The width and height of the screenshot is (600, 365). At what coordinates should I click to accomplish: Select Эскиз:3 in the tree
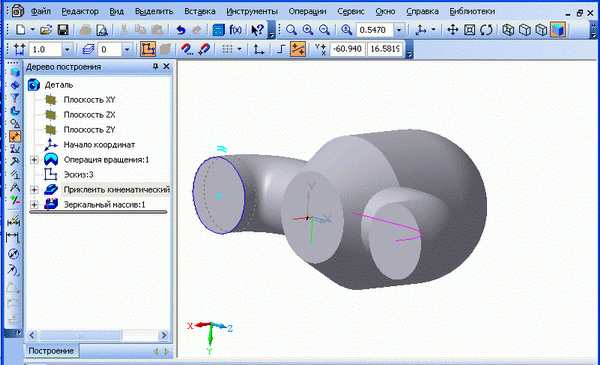click(78, 175)
